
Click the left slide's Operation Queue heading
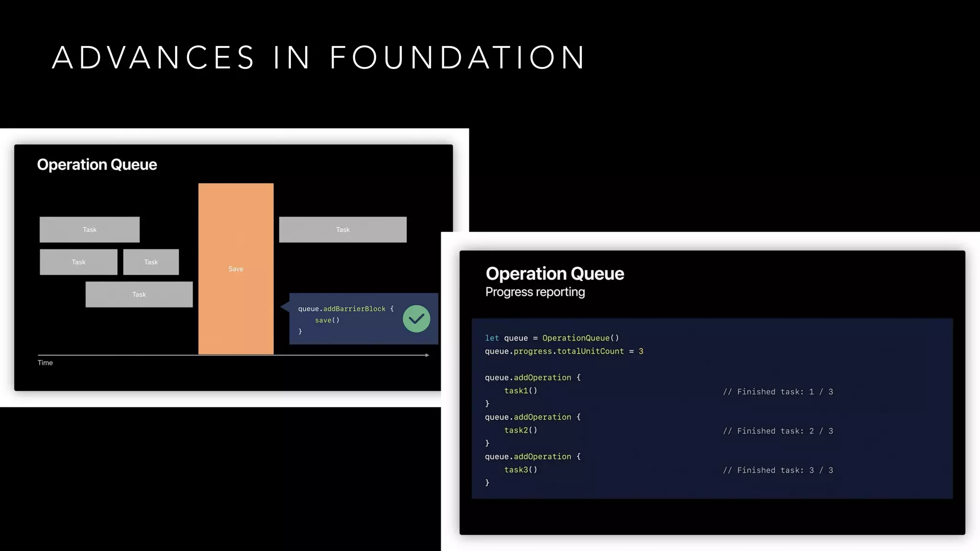(97, 165)
